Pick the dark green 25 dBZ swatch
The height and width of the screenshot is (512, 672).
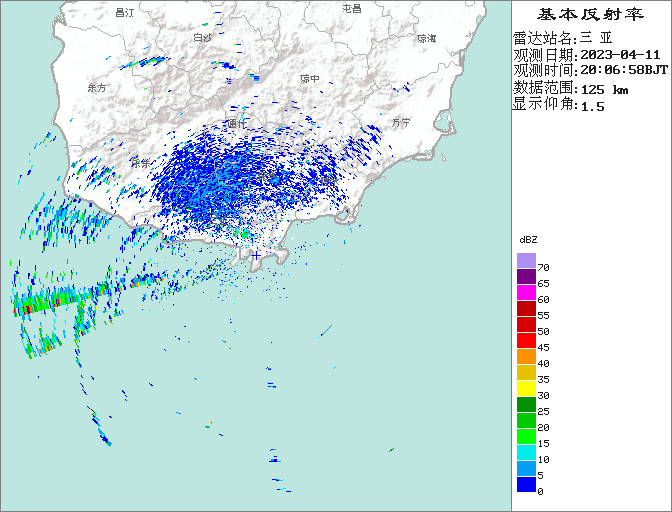point(526,404)
